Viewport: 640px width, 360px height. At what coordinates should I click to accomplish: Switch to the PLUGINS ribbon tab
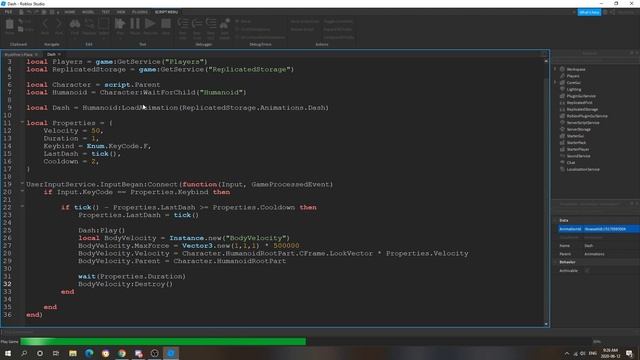pyautogui.click(x=140, y=12)
